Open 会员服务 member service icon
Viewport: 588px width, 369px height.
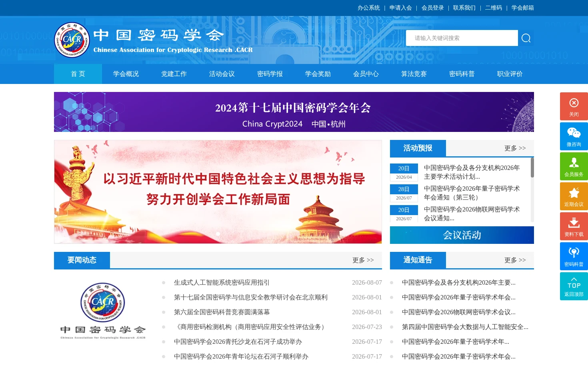(574, 166)
